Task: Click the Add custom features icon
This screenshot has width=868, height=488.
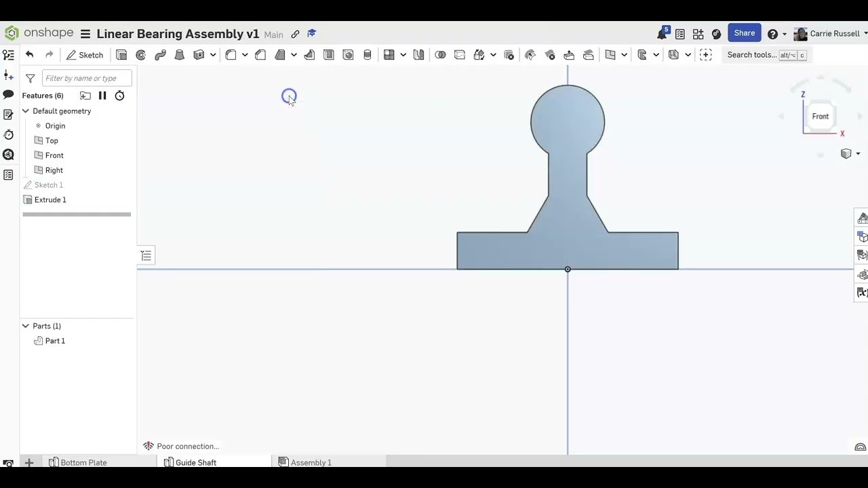Action: pyautogui.click(x=705, y=55)
